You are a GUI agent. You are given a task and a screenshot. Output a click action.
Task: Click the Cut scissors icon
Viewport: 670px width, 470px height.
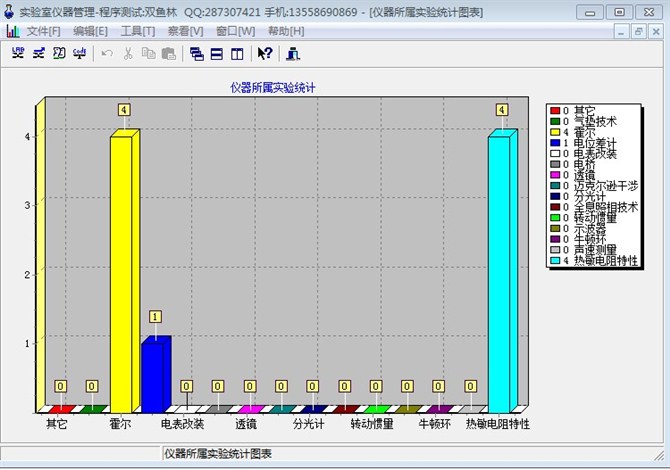pyautogui.click(x=127, y=53)
